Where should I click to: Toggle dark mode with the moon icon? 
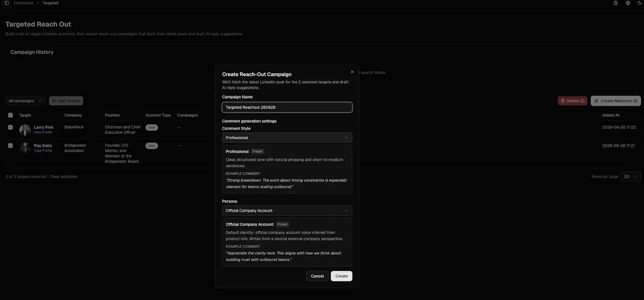coord(640,3)
